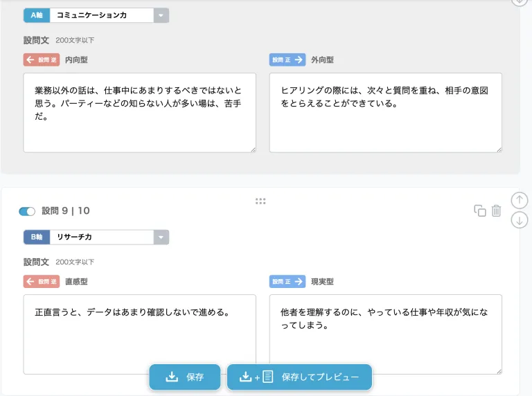532x396 pixels.
Task: Click the 外向型 label
Action: [322, 60]
